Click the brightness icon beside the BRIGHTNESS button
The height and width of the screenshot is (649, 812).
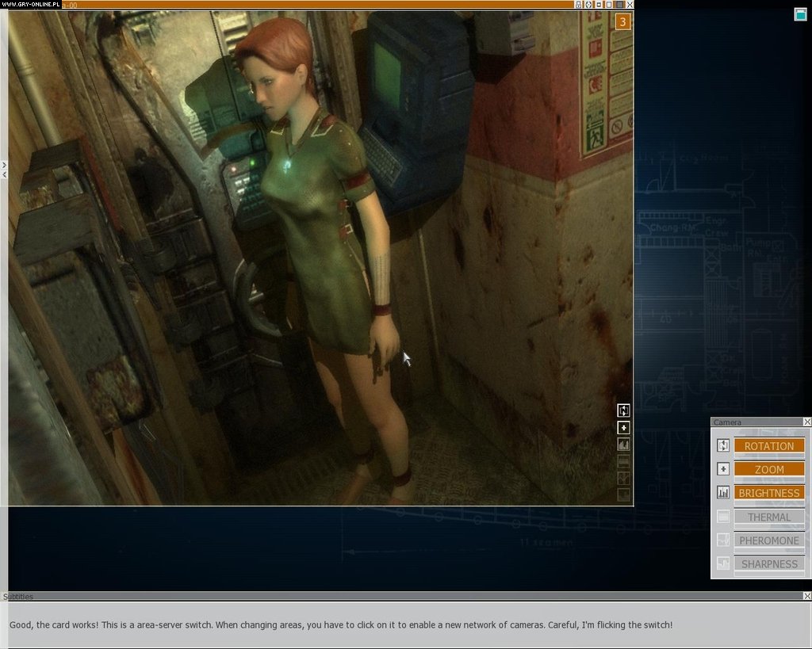(723, 493)
